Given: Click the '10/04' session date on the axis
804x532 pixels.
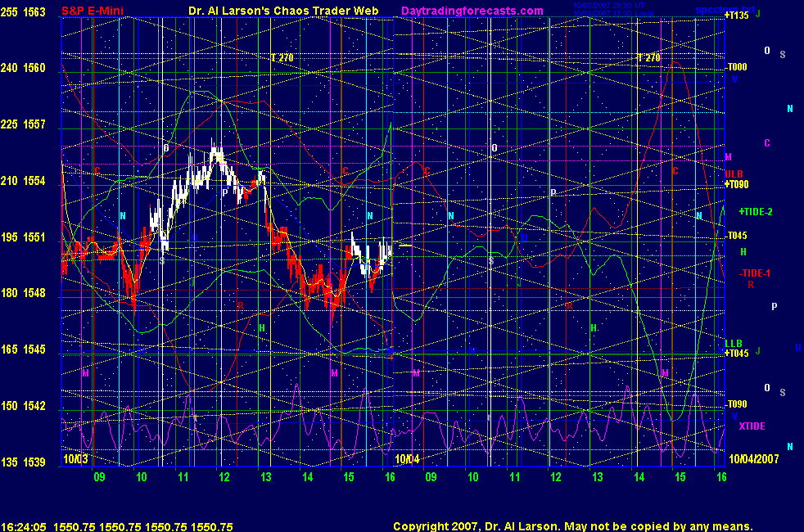Looking at the screenshot, I should point(407,459).
